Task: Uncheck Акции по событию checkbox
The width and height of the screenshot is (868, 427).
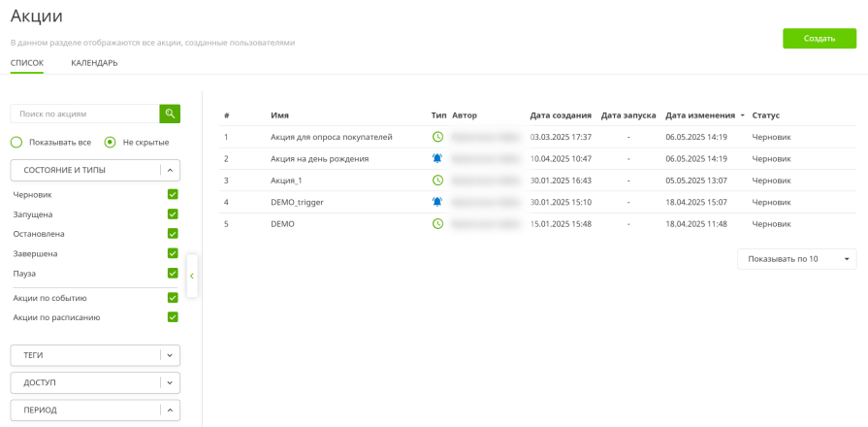Action: [173, 298]
